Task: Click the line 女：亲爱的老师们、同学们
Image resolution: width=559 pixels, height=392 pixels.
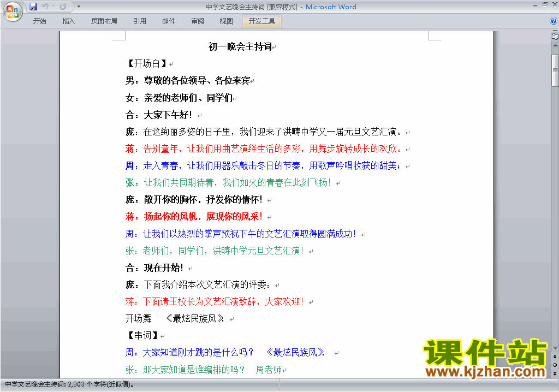Action: tap(179, 98)
